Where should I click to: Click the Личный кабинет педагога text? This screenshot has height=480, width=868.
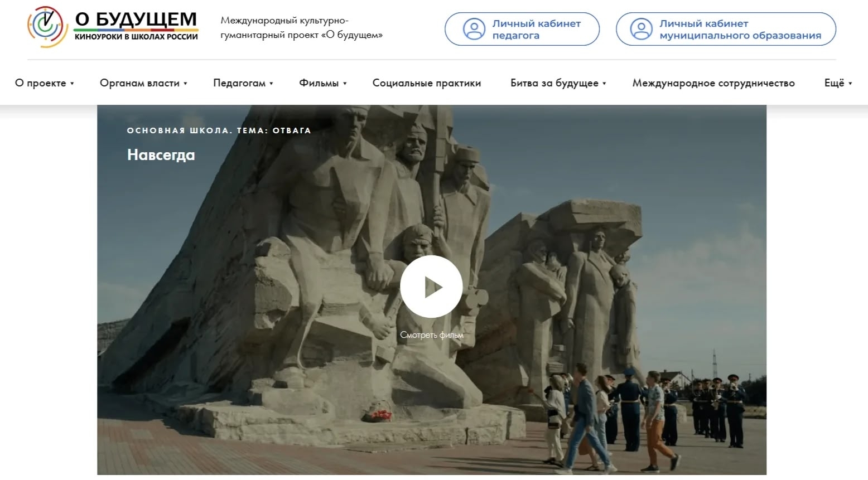(536, 29)
